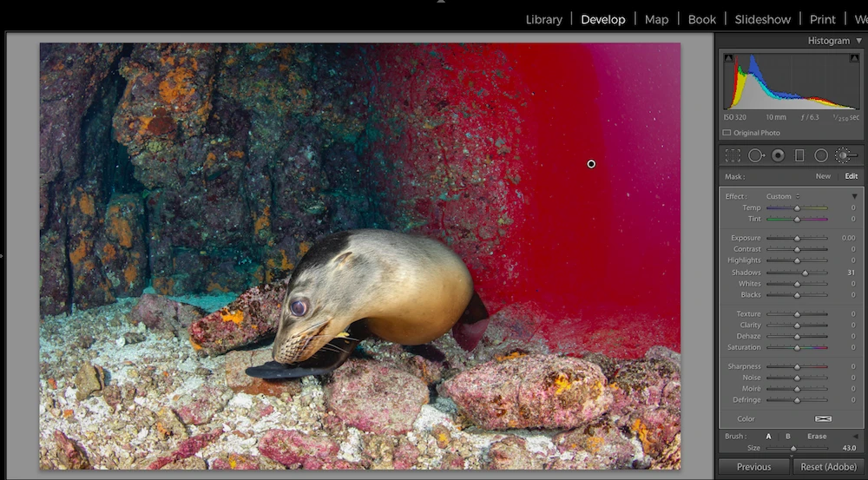Open the Color swatch picker
The image size is (868, 480).
pos(823,419)
